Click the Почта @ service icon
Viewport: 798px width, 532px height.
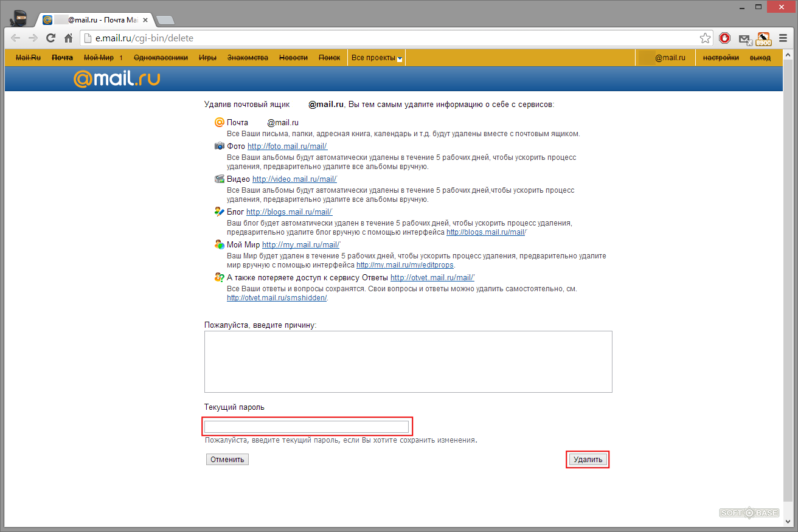[220, 122]
